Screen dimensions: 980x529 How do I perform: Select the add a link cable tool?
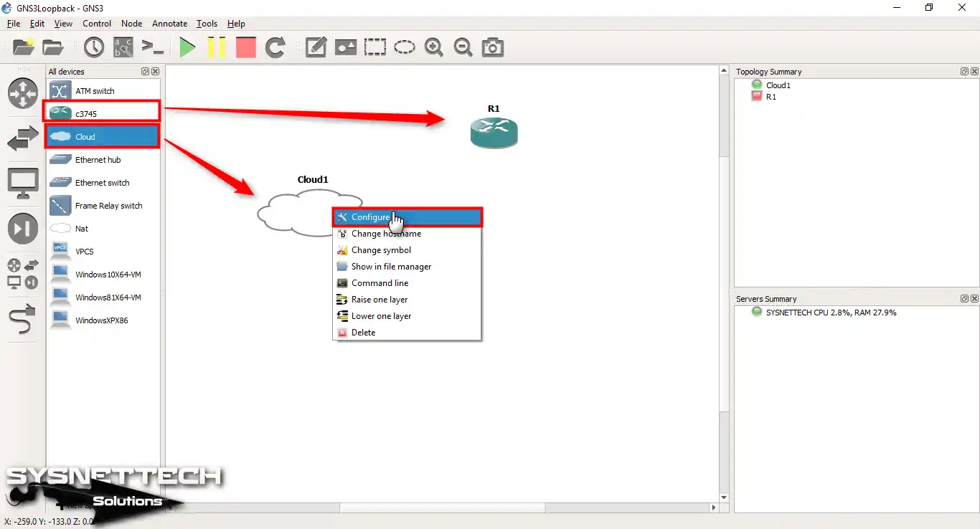(x=23, y=320)
